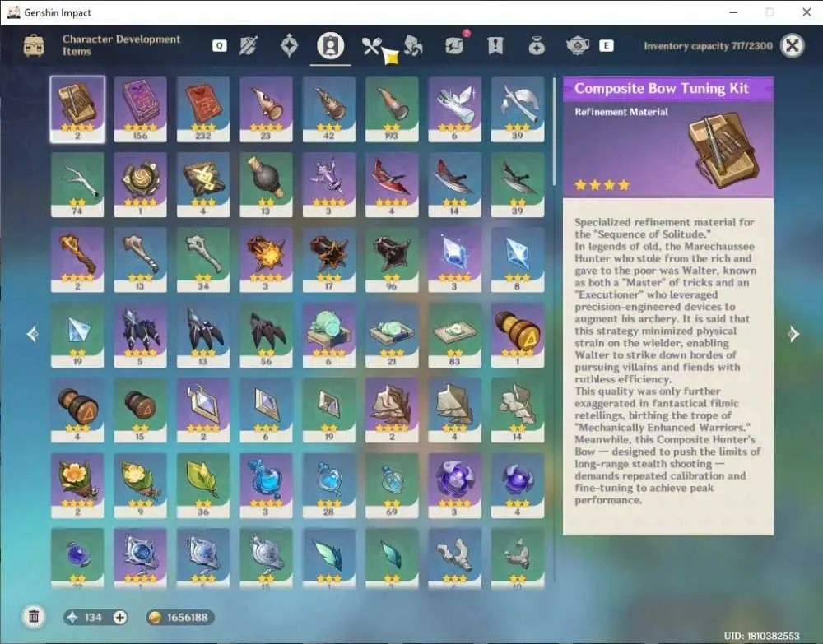Switch to the Materials tab (leaf icon)

point(413,46)
